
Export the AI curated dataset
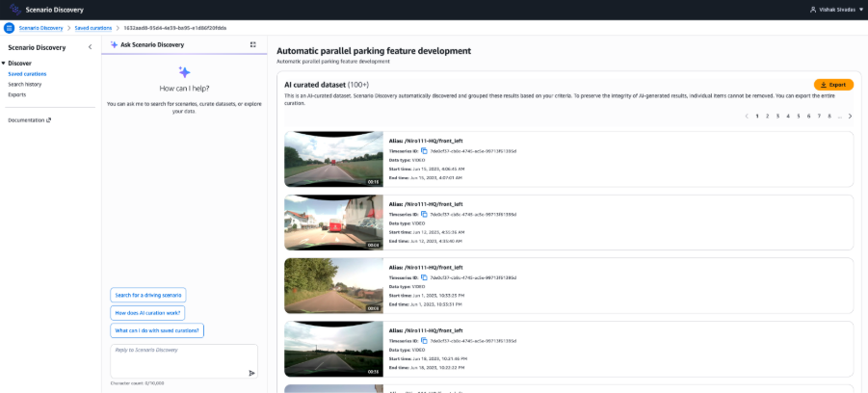(833, 85)
